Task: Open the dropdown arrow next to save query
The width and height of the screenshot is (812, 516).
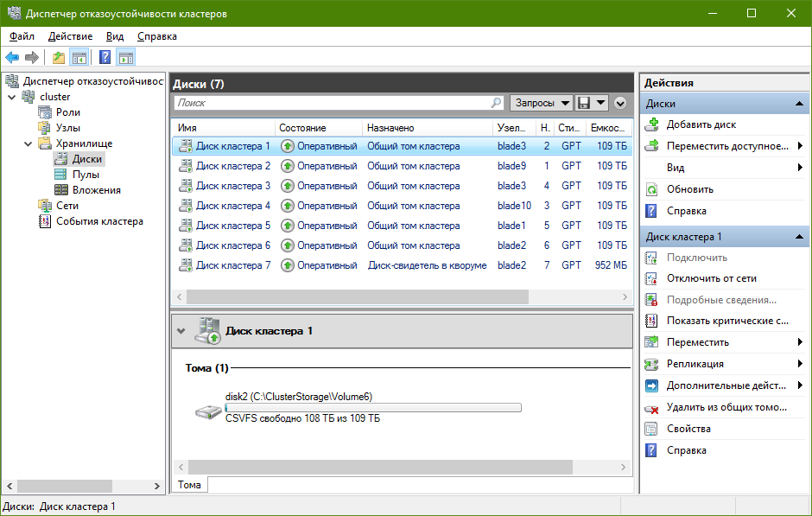Action: pos(600,103)
